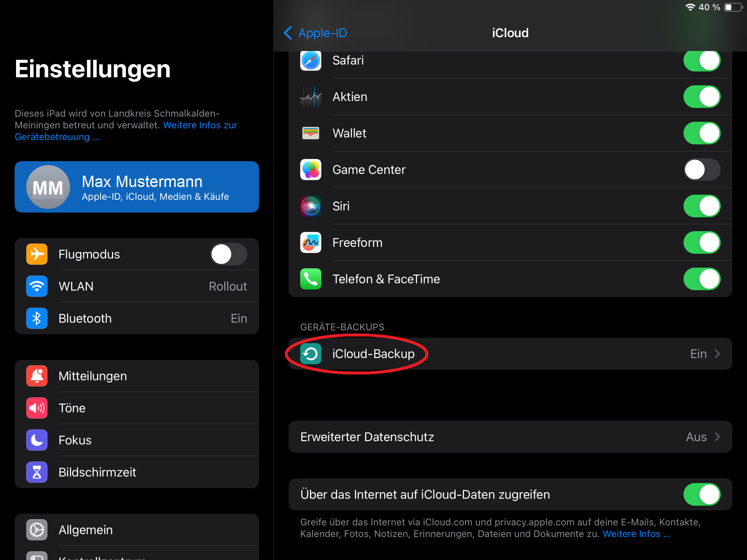Click the green Telefon icon
Image resolution: width=747 pixels, height=560 pixels.
coord(310,279)
